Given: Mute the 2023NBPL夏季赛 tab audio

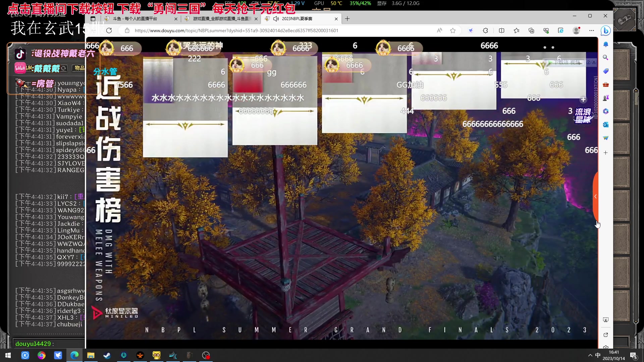Looking at the screenshot, I should tap(276, 19).
